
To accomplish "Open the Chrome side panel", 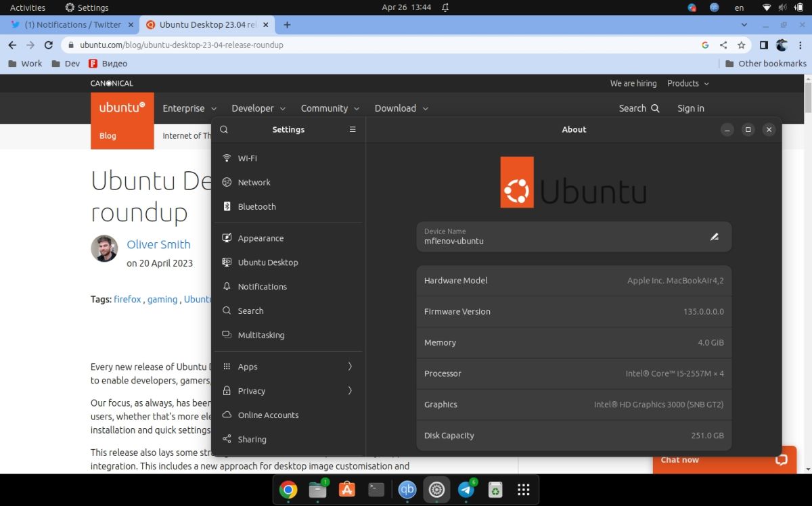I will click(x=764, y=45).
